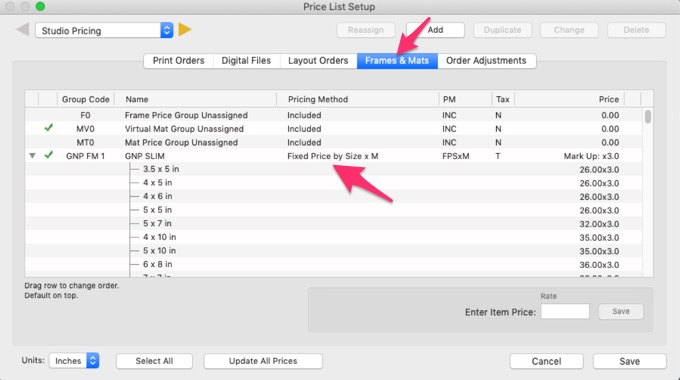Click the Mark Up: x3.0 price cell
Screen dimensions: 680x380
pyautogui.click(x=591, y=156)
